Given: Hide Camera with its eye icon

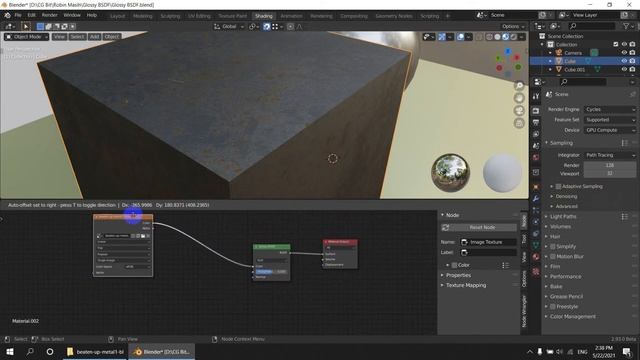Looking at the screenshot, I should tap(624, 53).
